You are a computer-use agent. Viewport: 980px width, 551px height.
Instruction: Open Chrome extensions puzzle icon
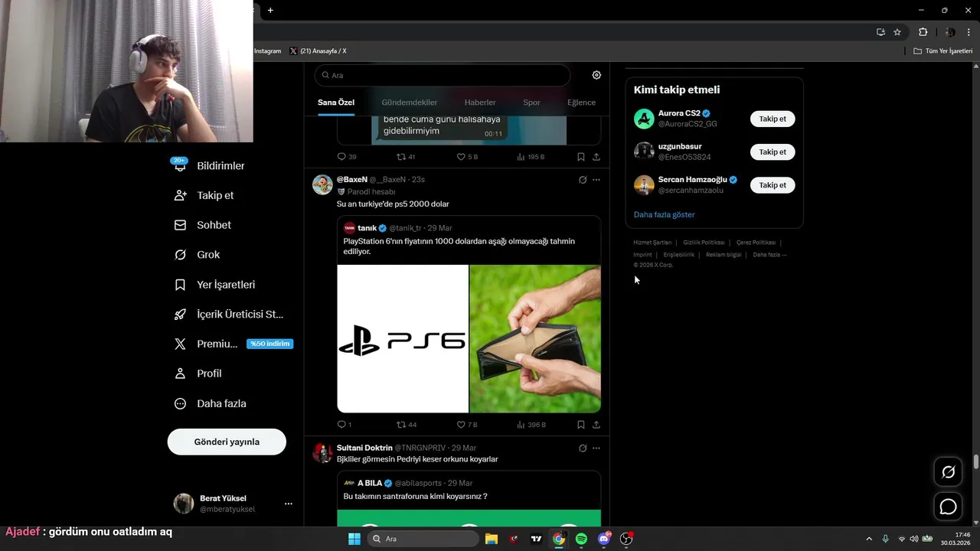coord(923,32)
